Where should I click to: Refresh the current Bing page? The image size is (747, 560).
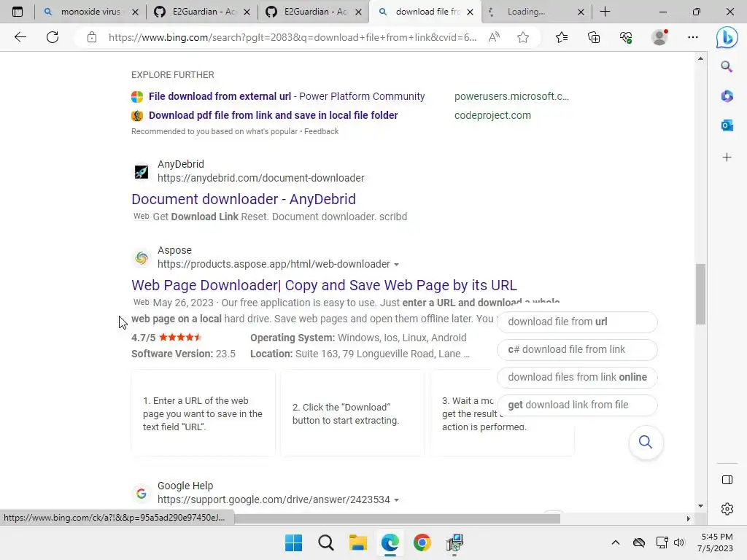tap(53, 37)
